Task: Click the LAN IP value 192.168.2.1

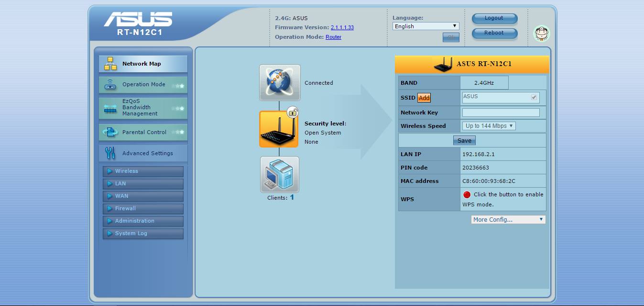Action: pyautogui.click(x=478, y=154)
